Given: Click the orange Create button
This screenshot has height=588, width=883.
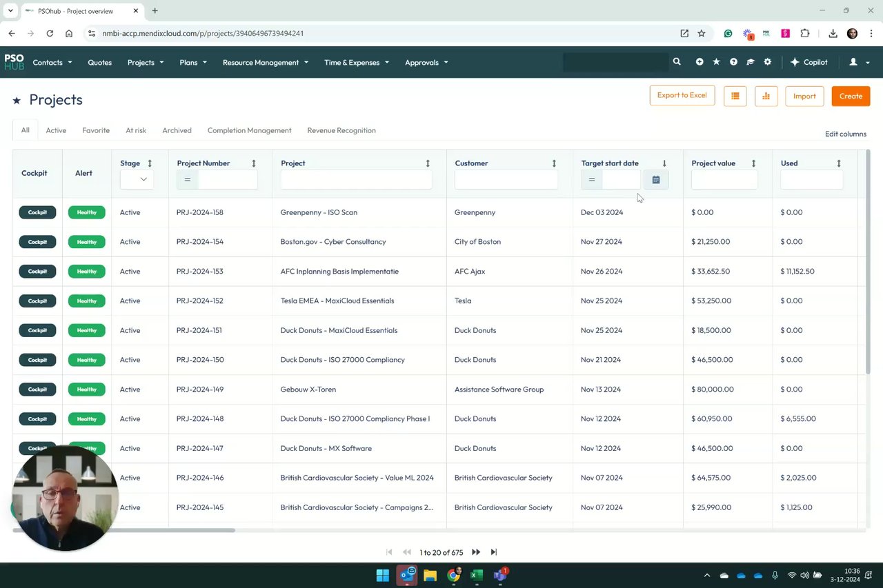Looking at the screenshot, I should pyautogui.click(x=851, y=97).
